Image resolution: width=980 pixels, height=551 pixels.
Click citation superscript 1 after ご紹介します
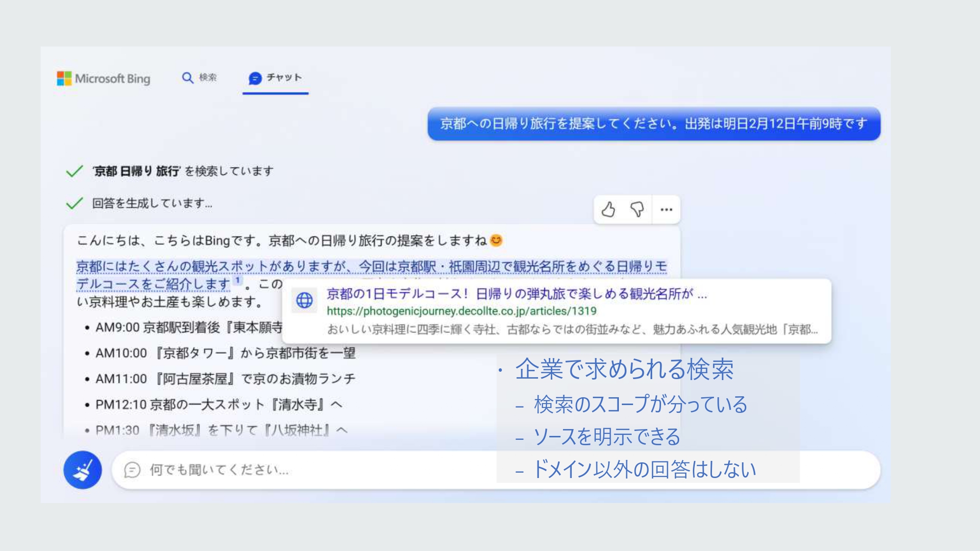(237, 280)
